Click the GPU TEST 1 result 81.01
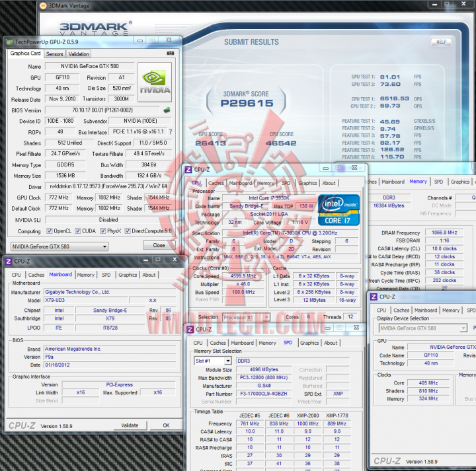 coord(390,77)
